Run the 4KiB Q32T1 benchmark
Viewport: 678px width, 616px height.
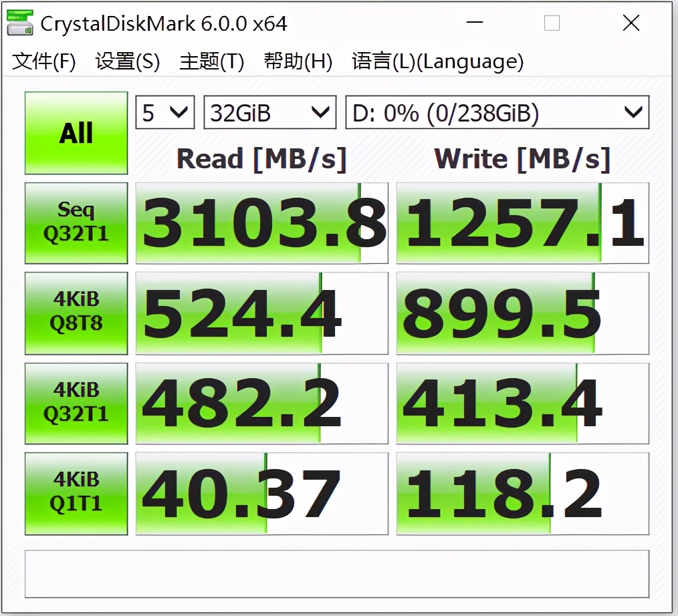(x=76, y=402)
